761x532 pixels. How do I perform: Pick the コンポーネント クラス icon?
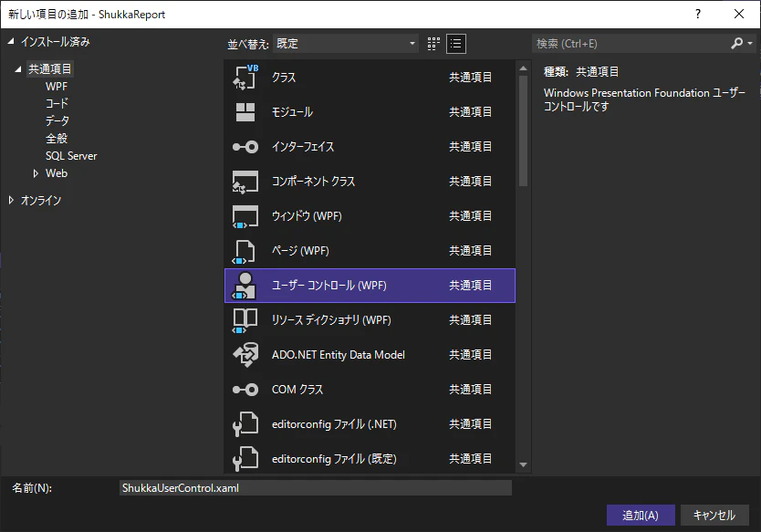(245, 182)
